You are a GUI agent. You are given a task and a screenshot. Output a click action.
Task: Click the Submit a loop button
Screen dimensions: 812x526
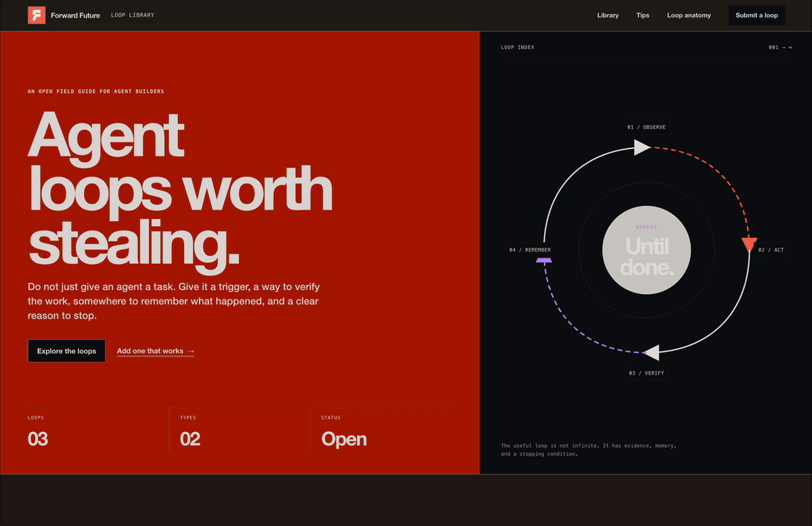click(x=757, y=16)
